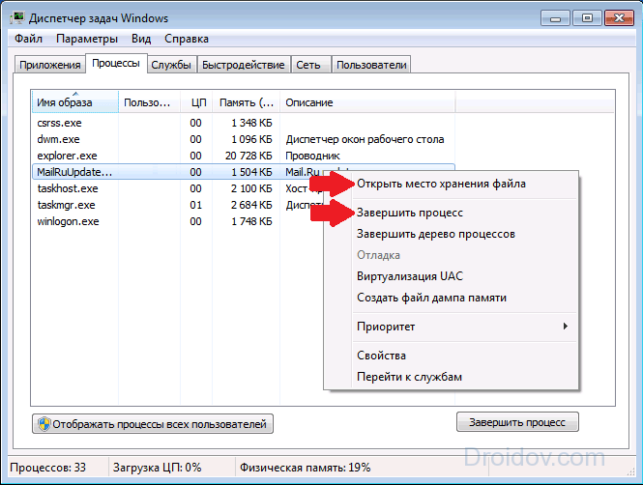Viewport: 643px width, 485px height.
Task: Click the 2 684 КБ memory value
Action: click(x=251, y=205)
